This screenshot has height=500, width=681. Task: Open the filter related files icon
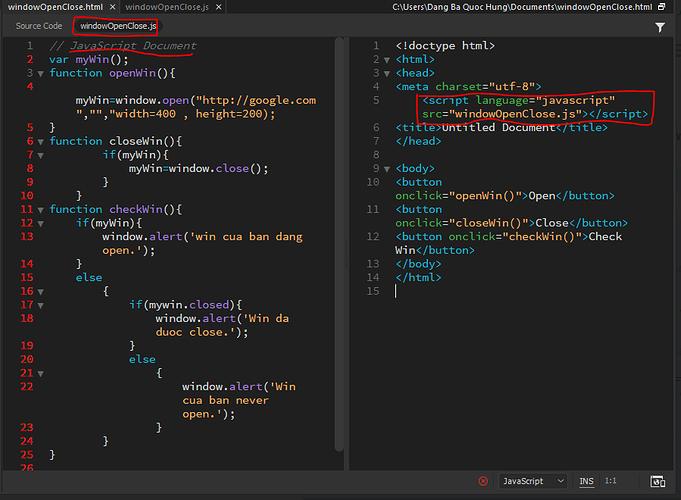660,27
